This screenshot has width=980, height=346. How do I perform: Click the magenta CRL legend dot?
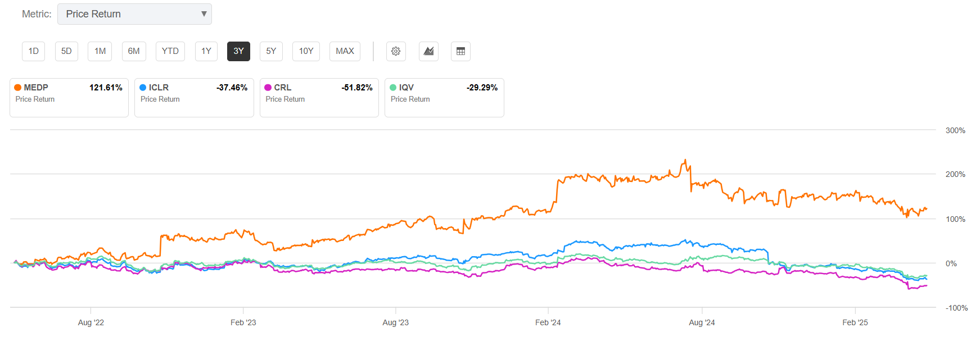[x=268, y=88]
